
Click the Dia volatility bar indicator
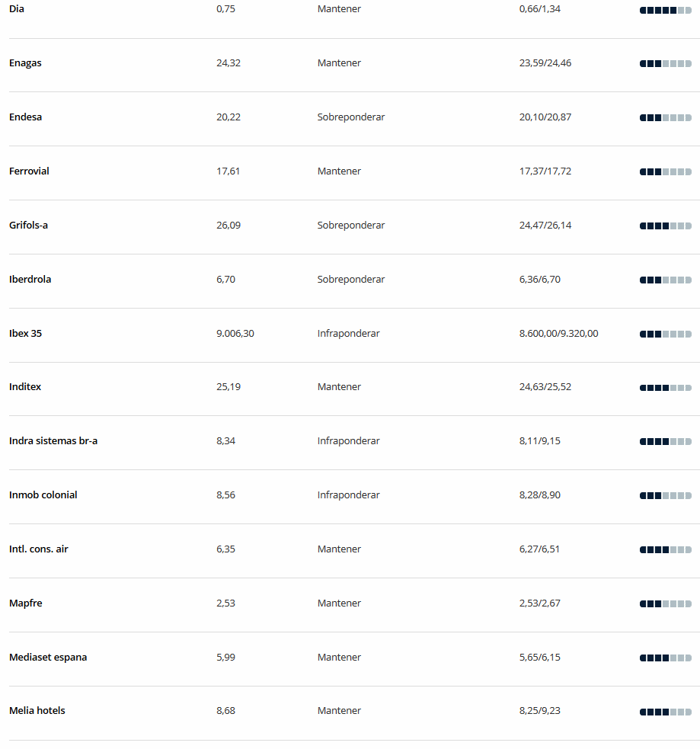[666, 10]
